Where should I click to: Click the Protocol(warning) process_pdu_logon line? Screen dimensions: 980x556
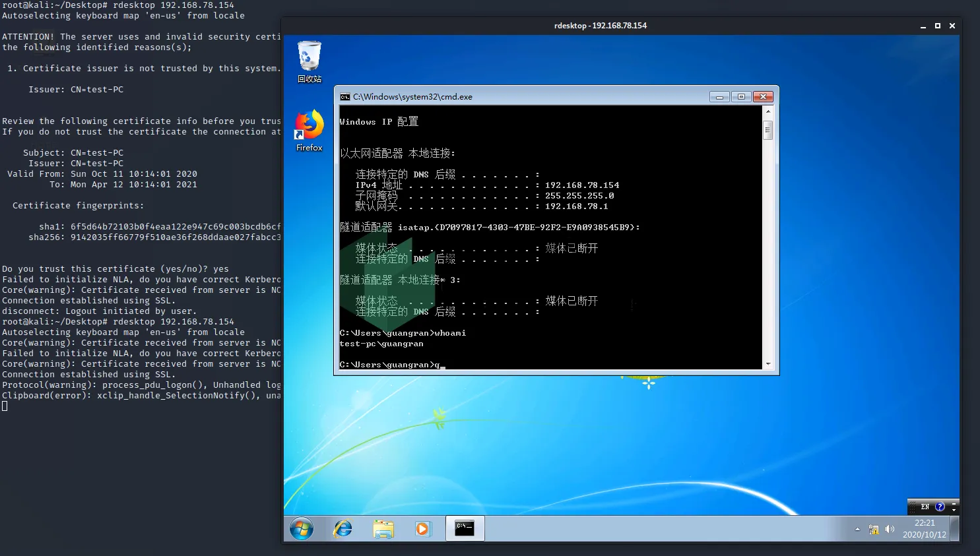(141, 385)
